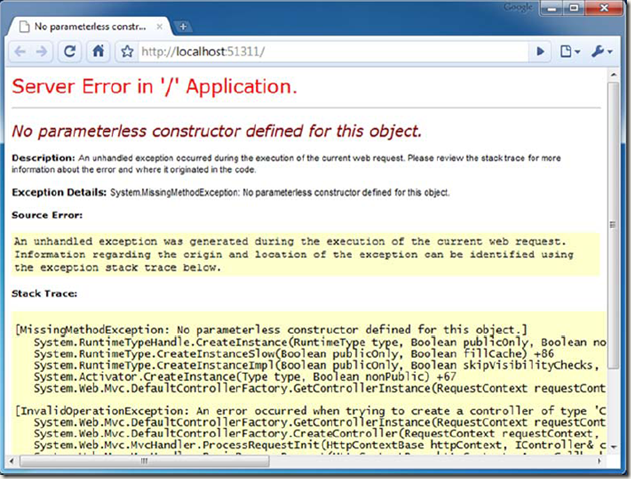Reload the page with the refresh icon
Viewport: 631px width, 479px height.
tap(70, 52)
